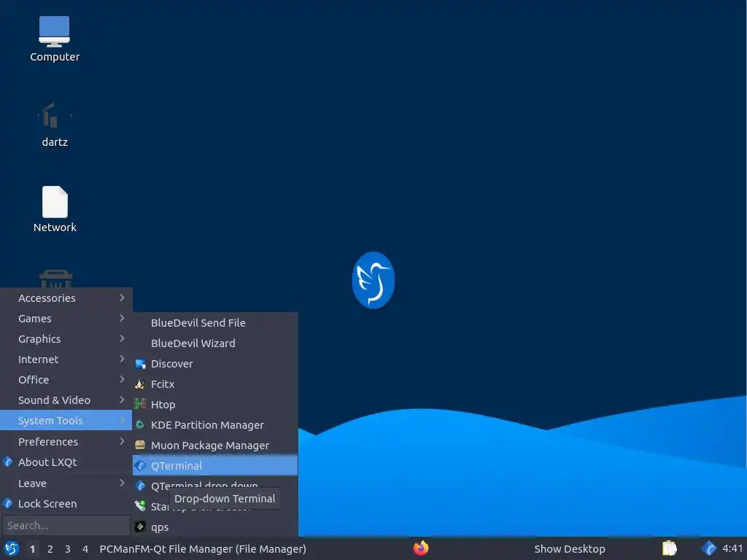
Task: Switch to workspace 3
Action: pos(68,548)
